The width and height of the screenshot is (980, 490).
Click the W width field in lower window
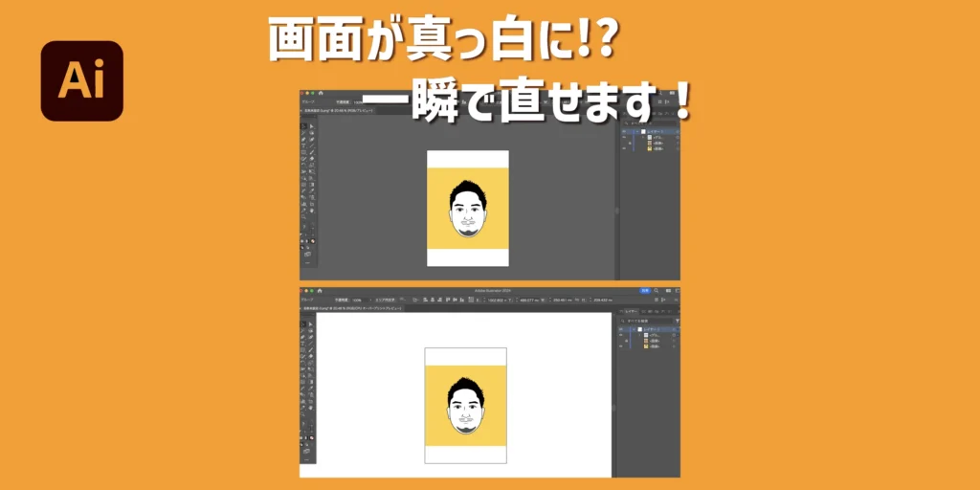tap(563, 300)
